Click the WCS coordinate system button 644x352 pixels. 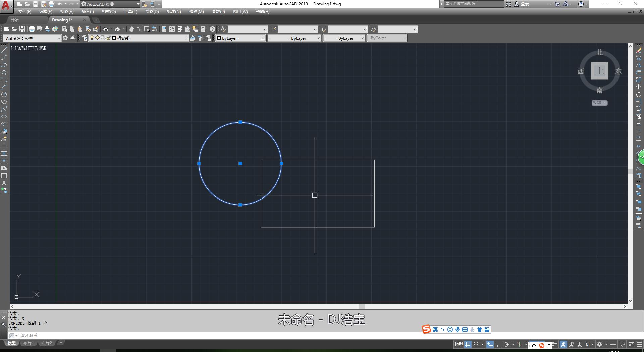(x=599, y=103)
